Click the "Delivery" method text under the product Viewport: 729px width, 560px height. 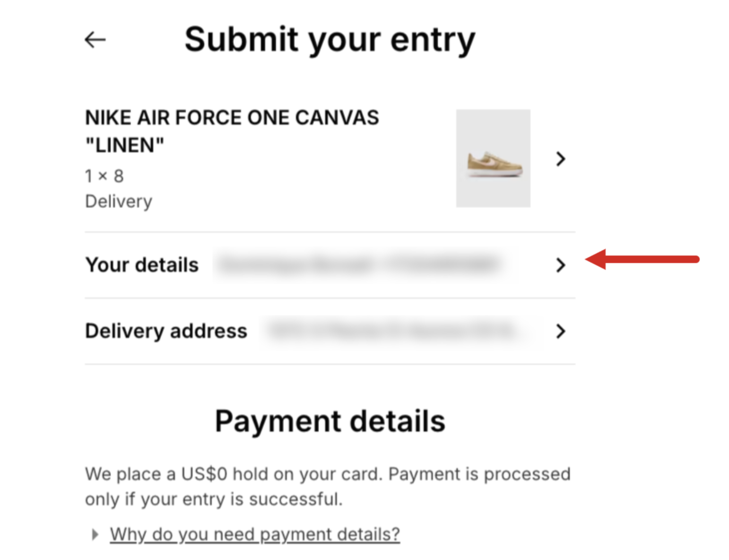click(x=119, y=201)
